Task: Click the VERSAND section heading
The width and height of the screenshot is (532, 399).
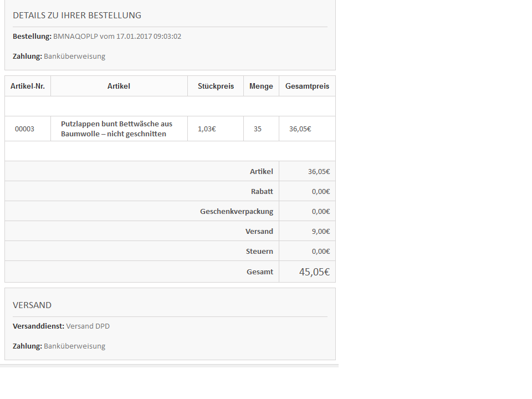Action: click(32, 305)
